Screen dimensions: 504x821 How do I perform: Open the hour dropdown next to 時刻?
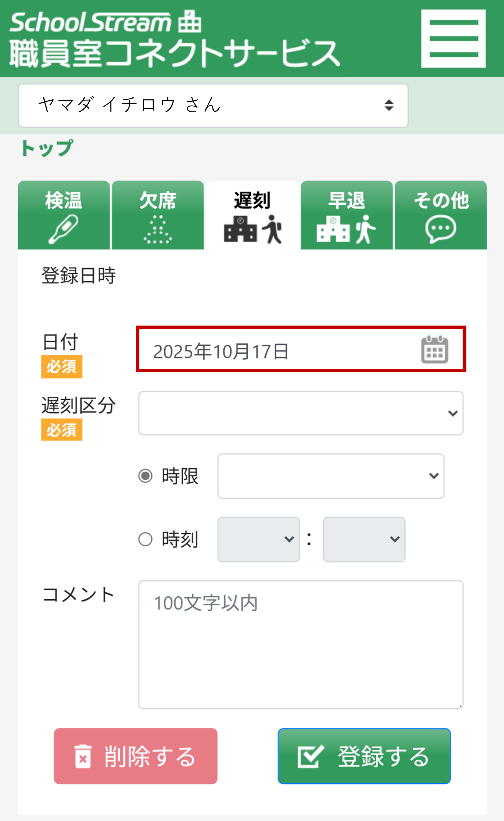pyautogui.click(x=258, y=539)
